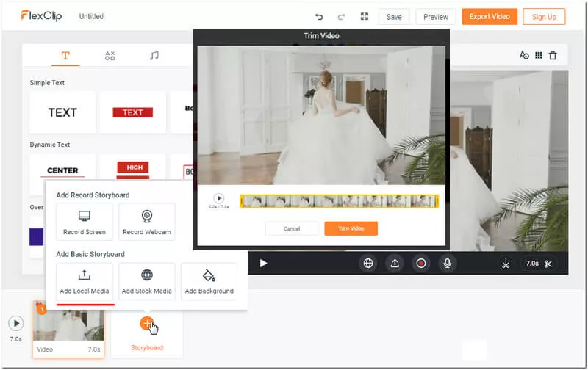Switch to the Elements tab
Screen dimensions: 588x370
[x=110, y=56]
